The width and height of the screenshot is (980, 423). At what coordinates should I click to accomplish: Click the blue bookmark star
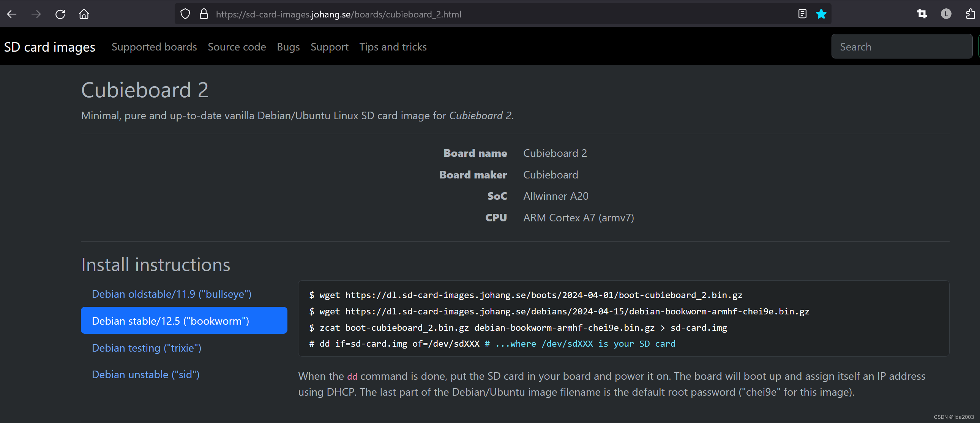(x=821, y=14)
